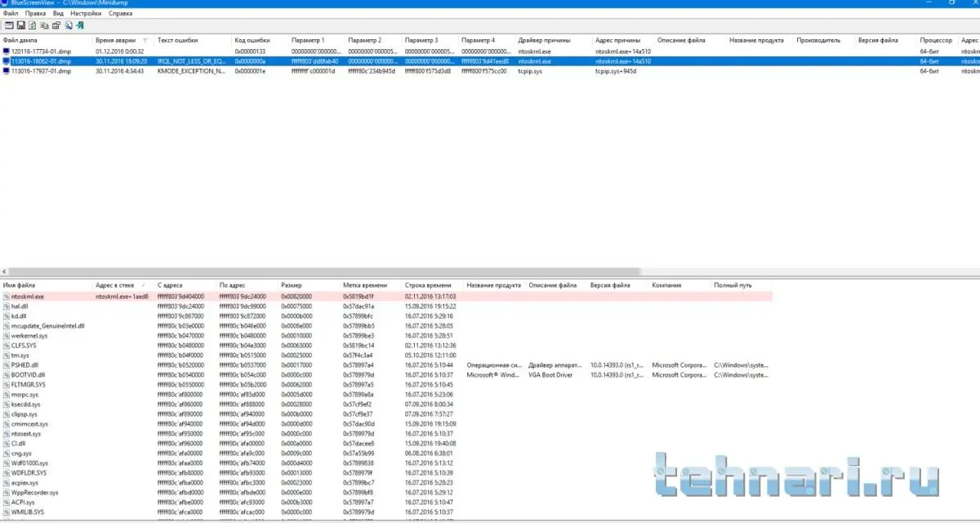980x523 pixels.
Task: Sort lower pane by Строка времени header
Action: coord(433,285)
